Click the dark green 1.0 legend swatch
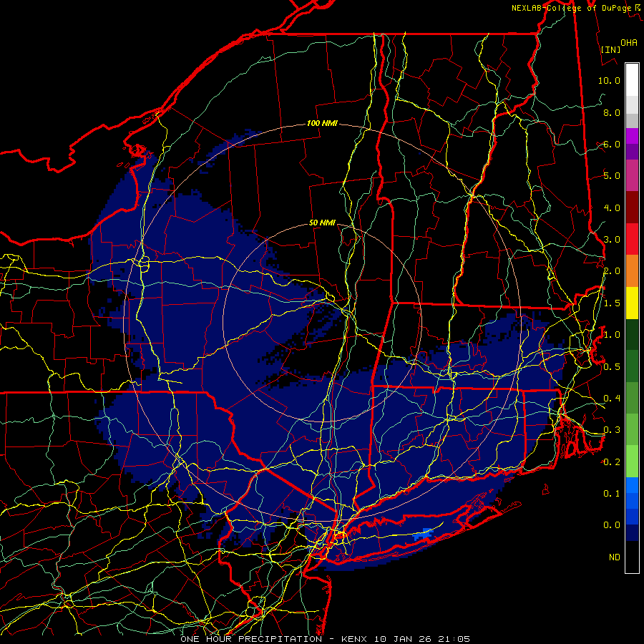Viewport: 644px width, 644px height. tap(632, 334)
